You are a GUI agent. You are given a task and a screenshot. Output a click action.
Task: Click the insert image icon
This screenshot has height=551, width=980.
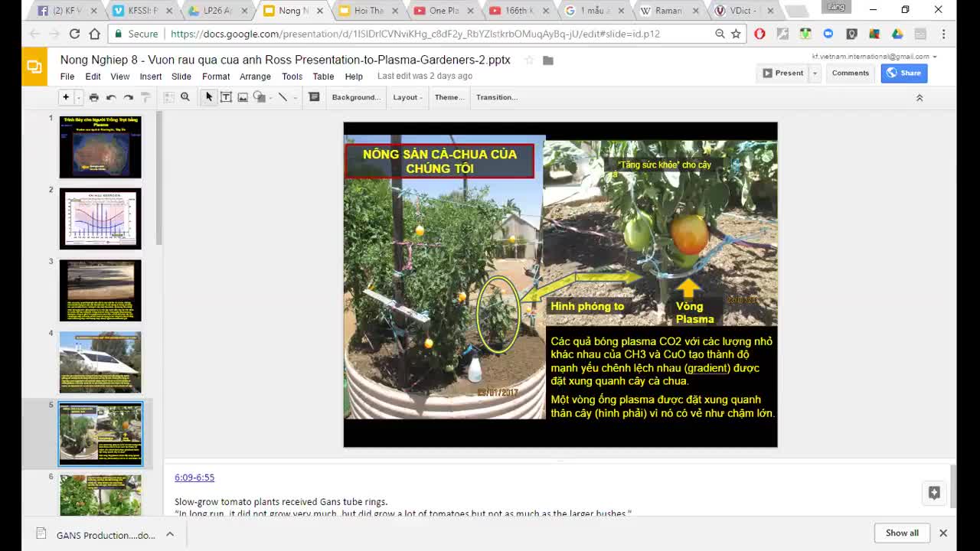click(243, 97)
